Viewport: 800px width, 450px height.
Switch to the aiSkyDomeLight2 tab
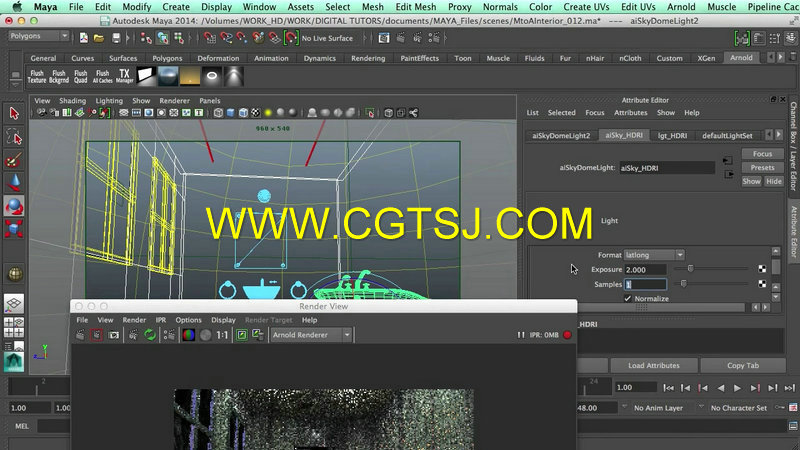pyautogui.click(x=561, y=135)
